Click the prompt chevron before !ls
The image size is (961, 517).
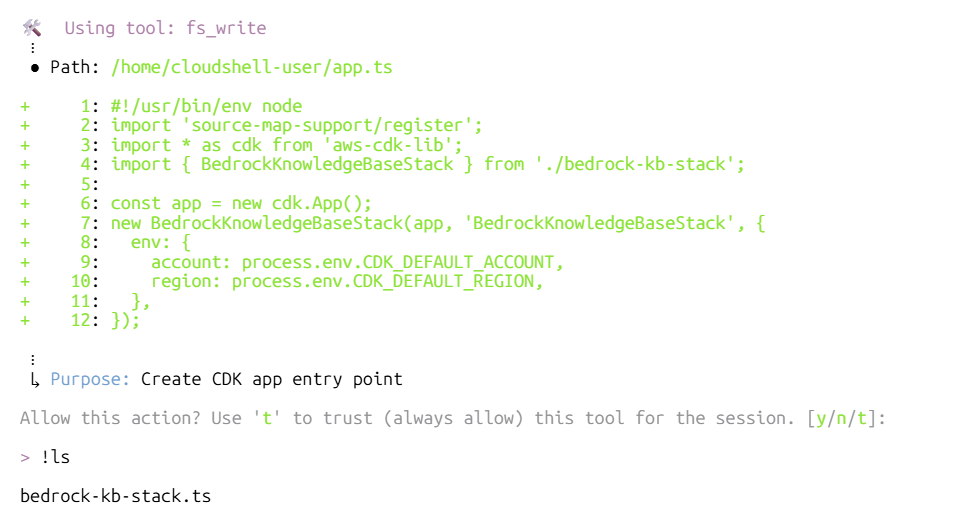(x=25, y=457)
